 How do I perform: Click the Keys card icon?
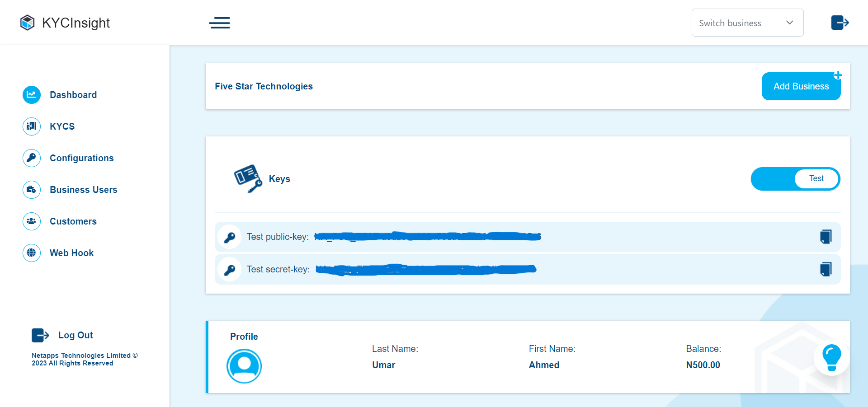click(x=248, y=178)
